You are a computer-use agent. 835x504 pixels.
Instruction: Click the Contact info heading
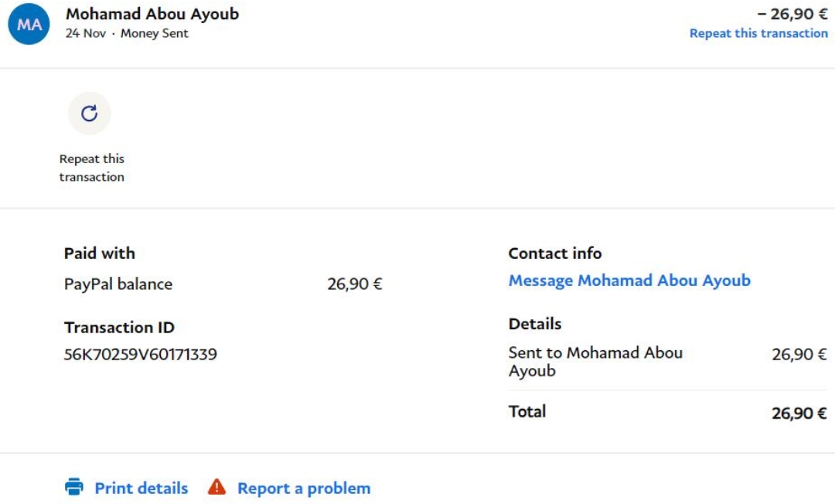click(554, 253)
